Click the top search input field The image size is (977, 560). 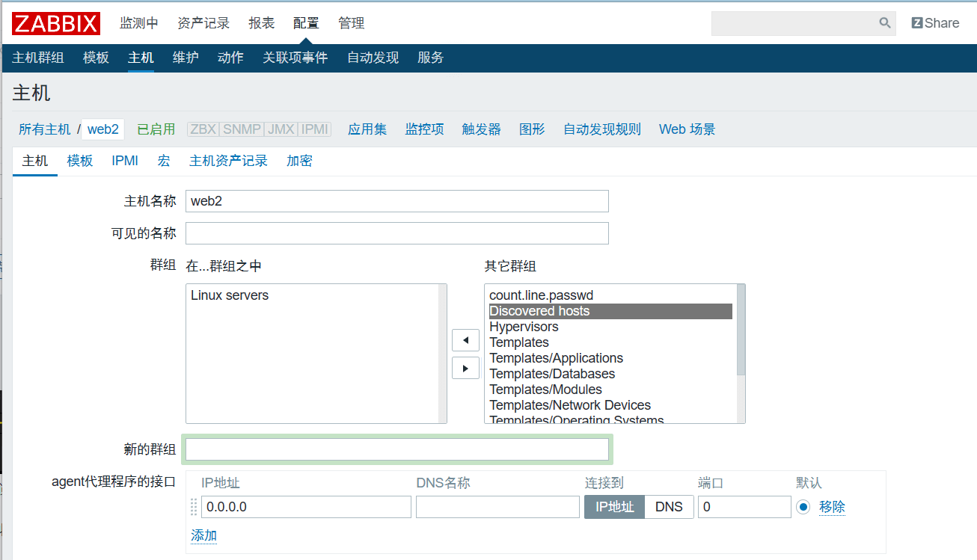pos(793,23)
